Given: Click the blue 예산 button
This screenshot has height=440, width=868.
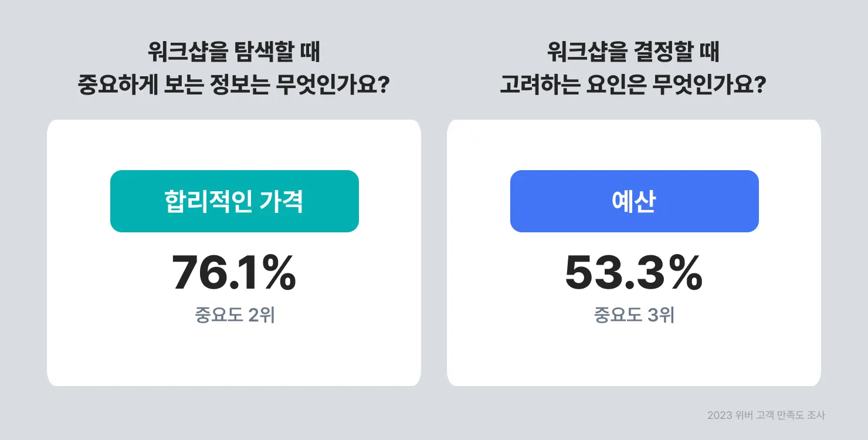Looking at the screenshot, I should click(x=634, y=201).
